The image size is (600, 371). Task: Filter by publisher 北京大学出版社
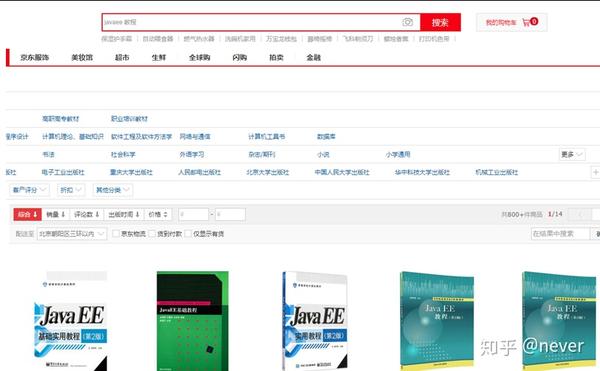click(x=268, y=172)
